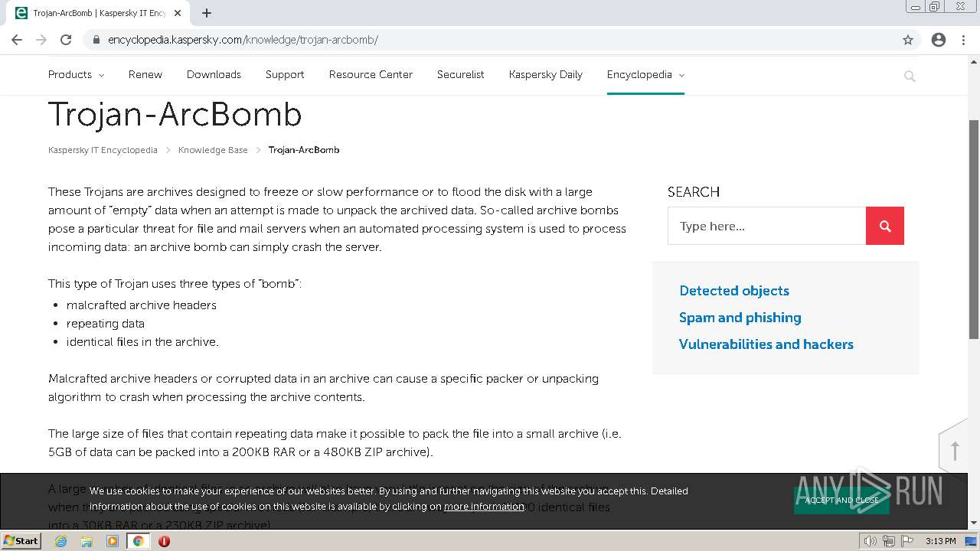
Task: Focus the browser address bar
Action: (x=490, y=40)
